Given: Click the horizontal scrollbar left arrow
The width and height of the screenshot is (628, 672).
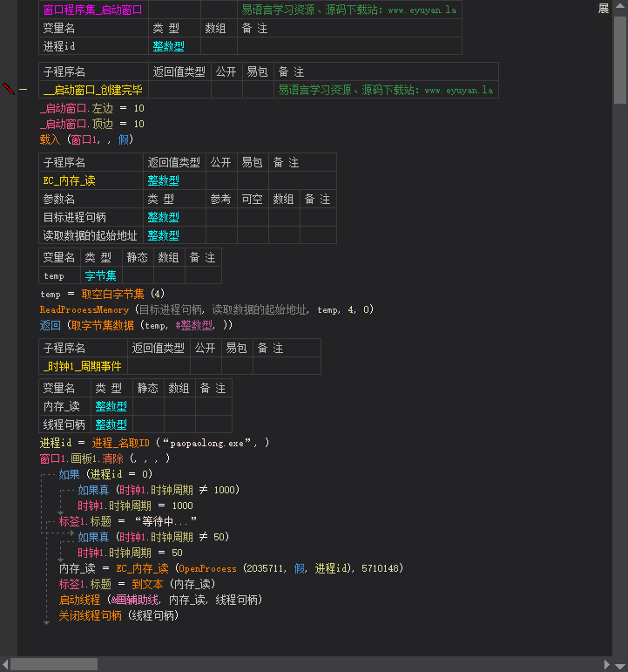Looking at the screenshot, I should 5,664.
